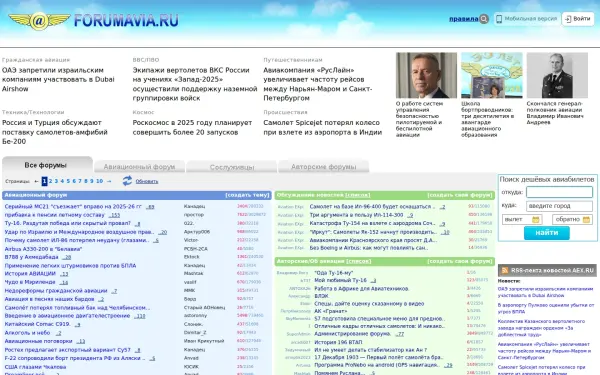Open 'Администрирование форума' topic
600x375 pixels.
[353, 334]
